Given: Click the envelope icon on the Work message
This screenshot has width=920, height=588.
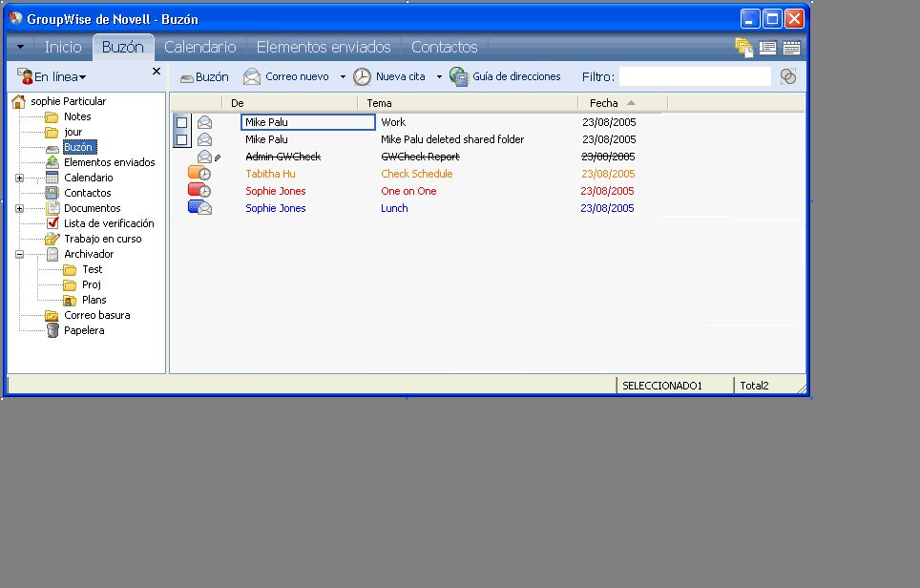Looking at the screenshot, I should [x=205, y=122].
